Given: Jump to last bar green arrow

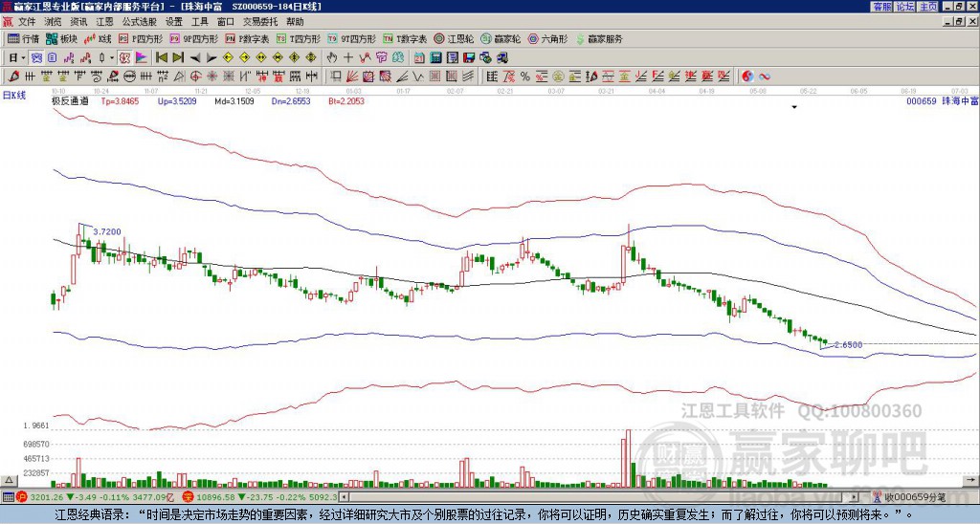Looking at the screenshot, I should pyautogui.click(x=178, y=58).
